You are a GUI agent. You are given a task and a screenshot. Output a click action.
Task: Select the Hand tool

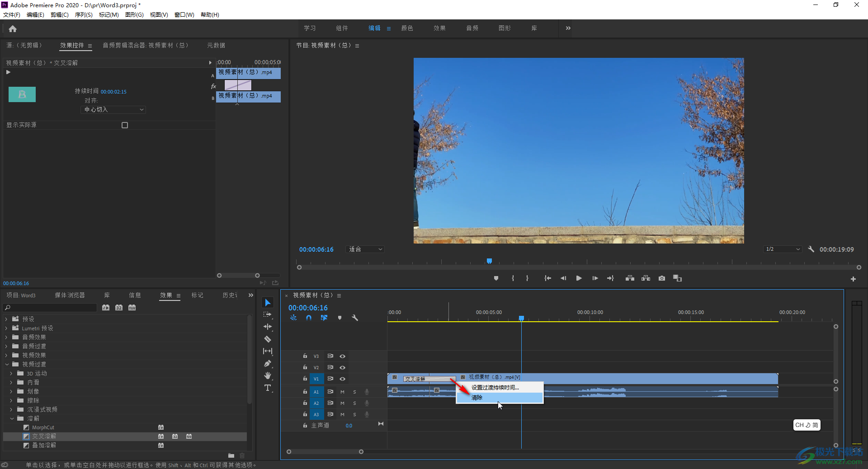click(x=268, y=376)
